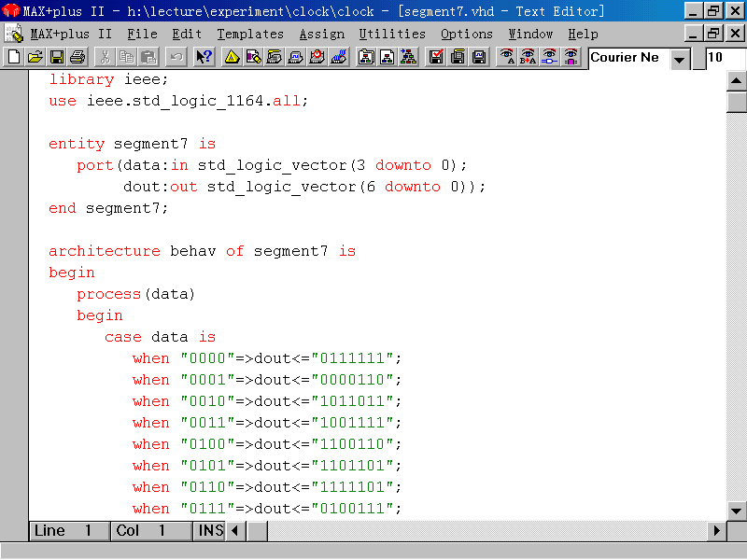Viewport: 747px width, 560px height.
Task: Activate the context-sensitive help pointer
Action: click(x=204, y=58)
